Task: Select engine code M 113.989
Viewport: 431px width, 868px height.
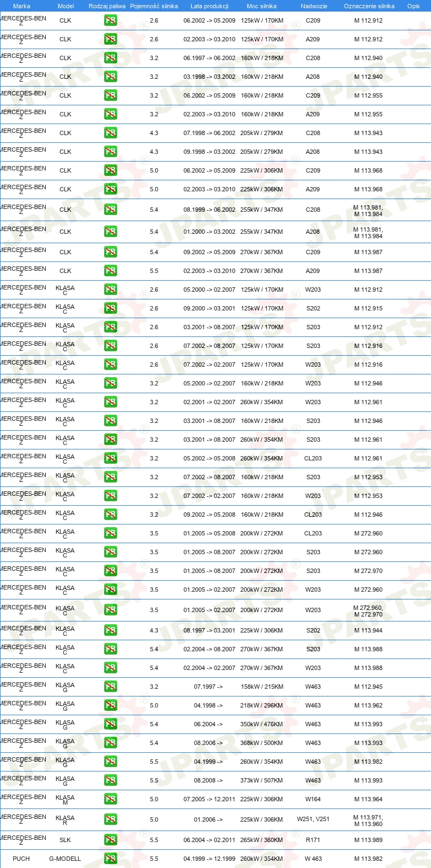Action: [368, 840]
